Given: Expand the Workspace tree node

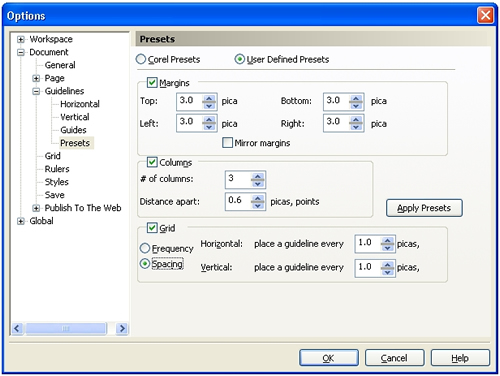Looking at the screenshot, I should click(21, 40).
